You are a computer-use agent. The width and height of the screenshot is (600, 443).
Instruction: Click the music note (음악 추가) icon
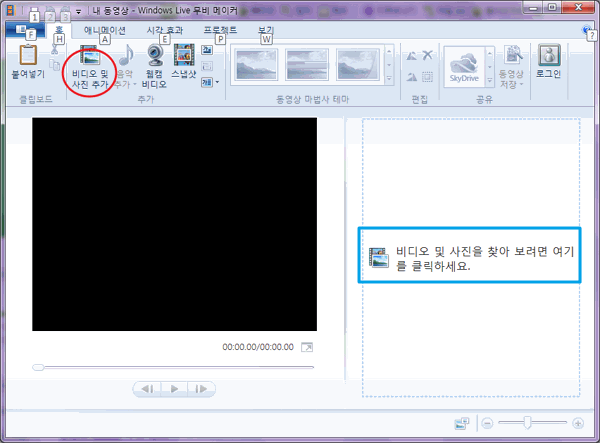[x=126, y=55]
